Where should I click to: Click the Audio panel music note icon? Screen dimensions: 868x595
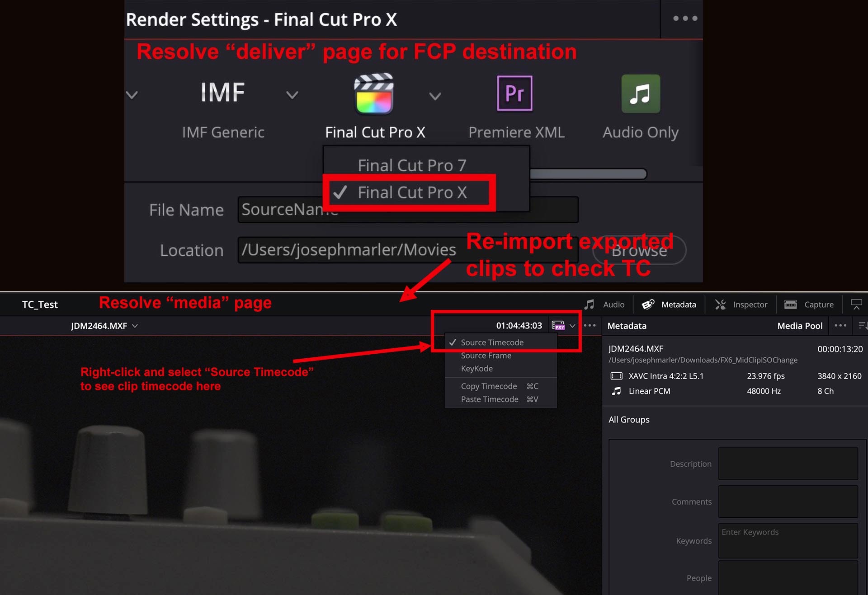coord(589,305)
